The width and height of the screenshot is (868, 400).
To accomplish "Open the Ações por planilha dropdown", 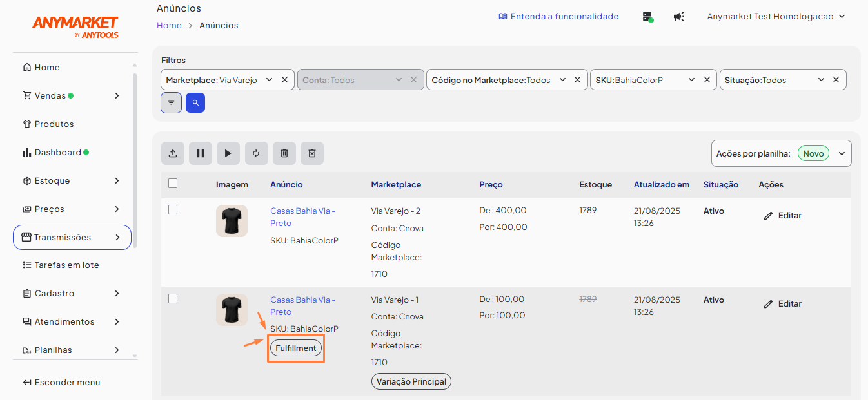I will [x=842, y=154].
